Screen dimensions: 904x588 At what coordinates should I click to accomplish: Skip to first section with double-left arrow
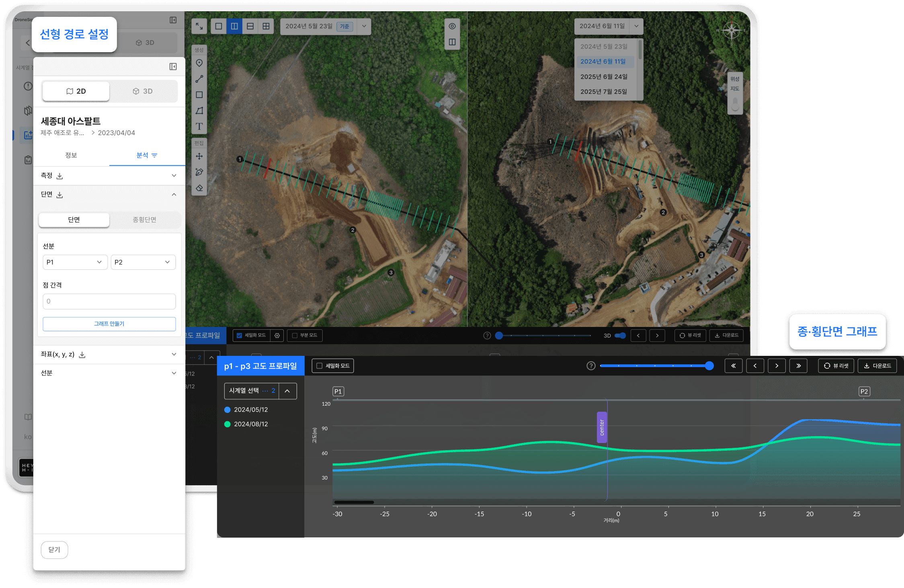733,366
